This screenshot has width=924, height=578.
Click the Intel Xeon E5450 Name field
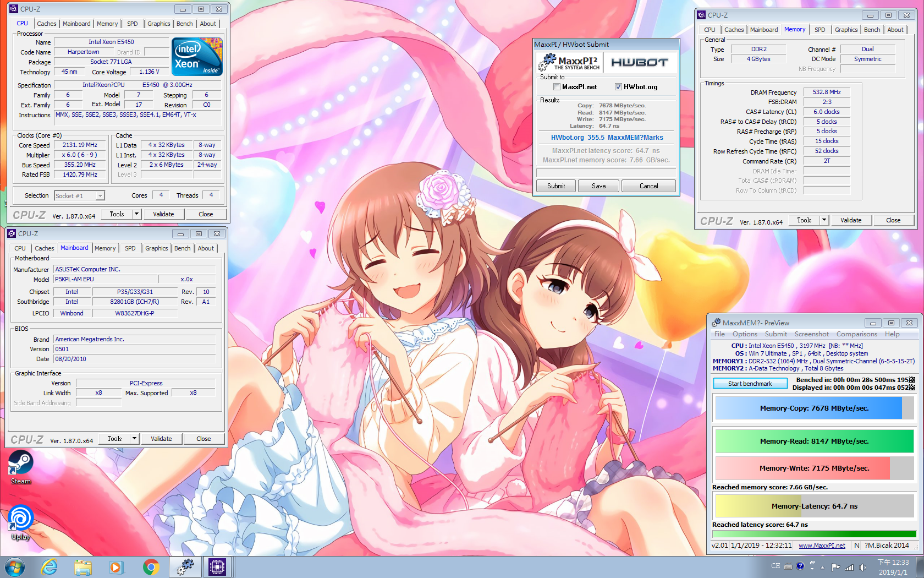tap(111, 42)
